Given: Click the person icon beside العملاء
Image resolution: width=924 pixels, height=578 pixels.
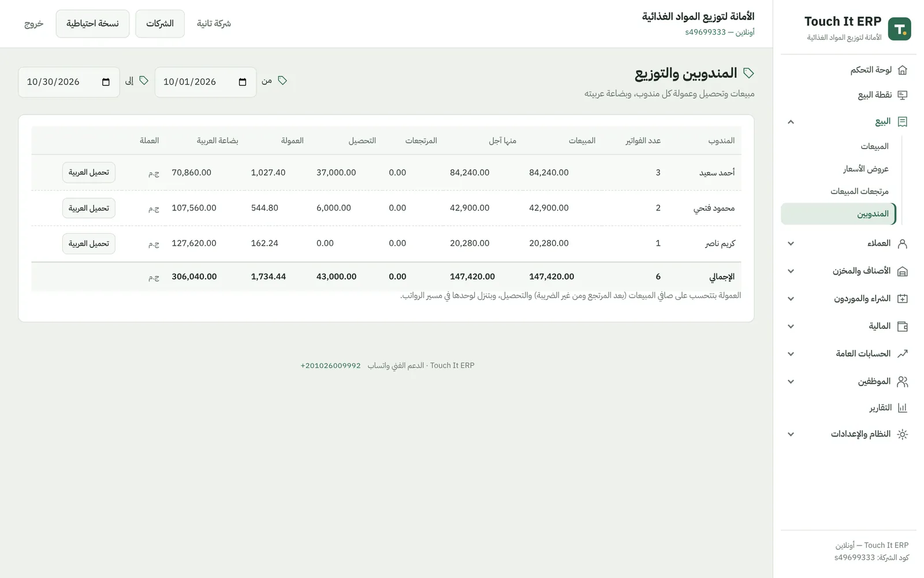Looking at the screenshot, I should (903, 243).
